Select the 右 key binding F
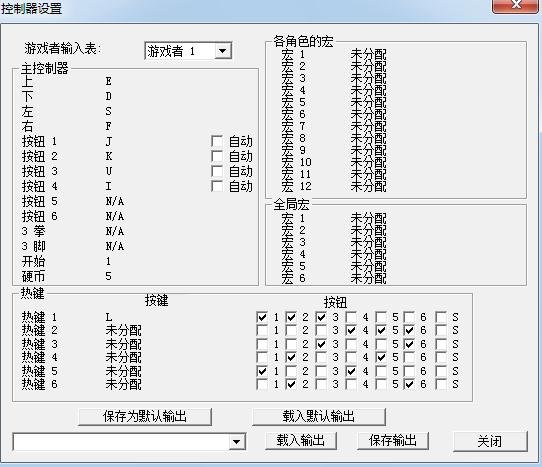542x467 pixels. [x=109, y=126]
